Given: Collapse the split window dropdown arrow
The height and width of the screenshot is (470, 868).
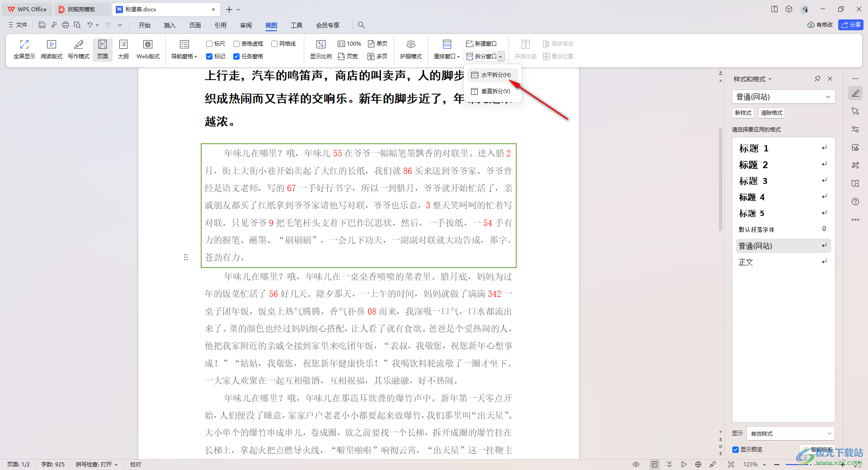Looking at the screenshot, I should click(x=501, y=56).
